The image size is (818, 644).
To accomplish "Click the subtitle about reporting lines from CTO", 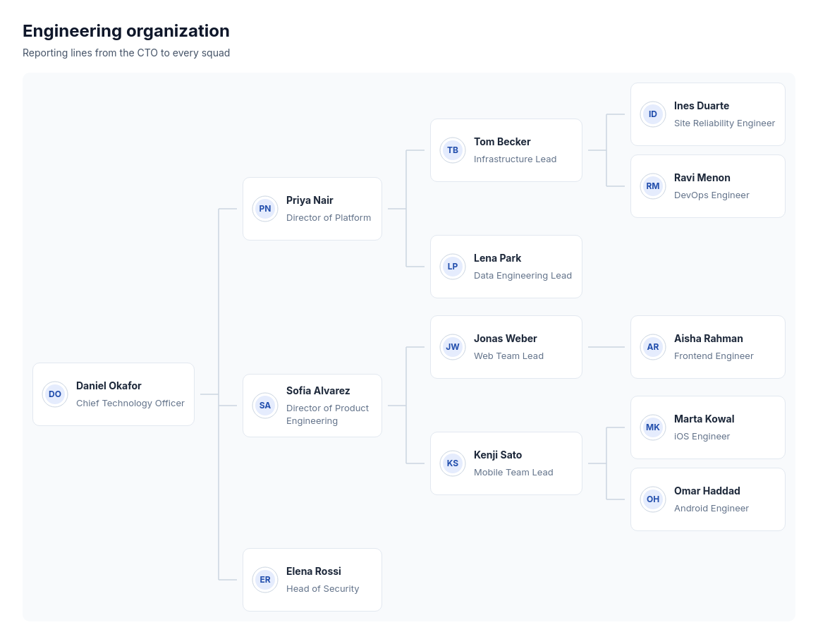I will coord(126,53).
